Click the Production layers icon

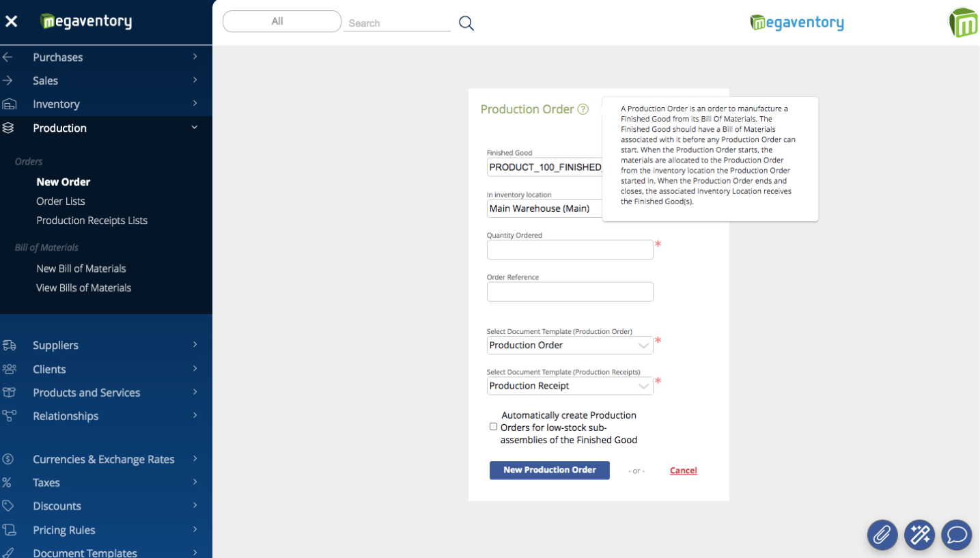click(8, 128)
